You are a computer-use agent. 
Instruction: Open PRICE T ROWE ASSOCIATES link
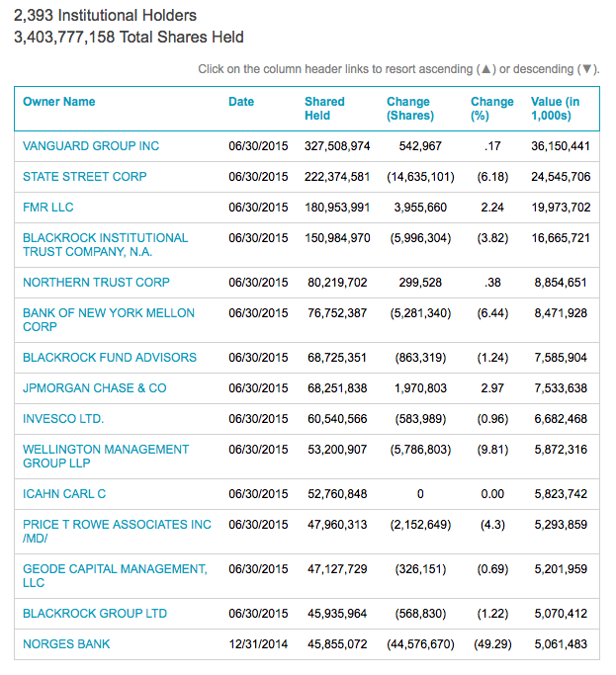(x=118, y=532)
